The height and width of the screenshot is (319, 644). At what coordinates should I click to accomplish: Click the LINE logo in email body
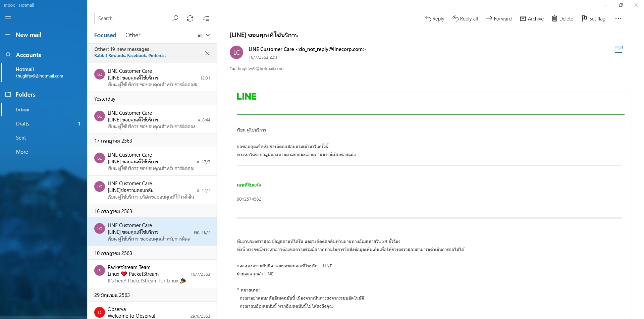(247, 97)
